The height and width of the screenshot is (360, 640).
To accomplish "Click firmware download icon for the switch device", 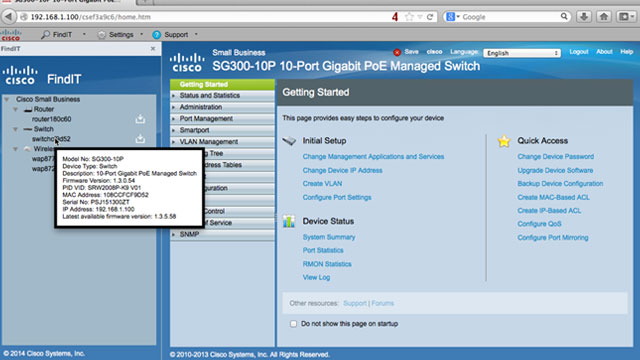I will click(140, 139).
